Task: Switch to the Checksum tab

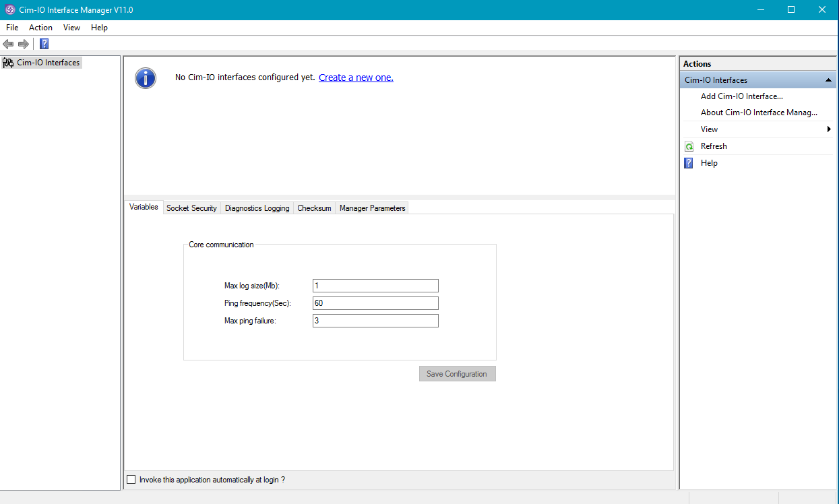Action: click(x=314, y=208)
